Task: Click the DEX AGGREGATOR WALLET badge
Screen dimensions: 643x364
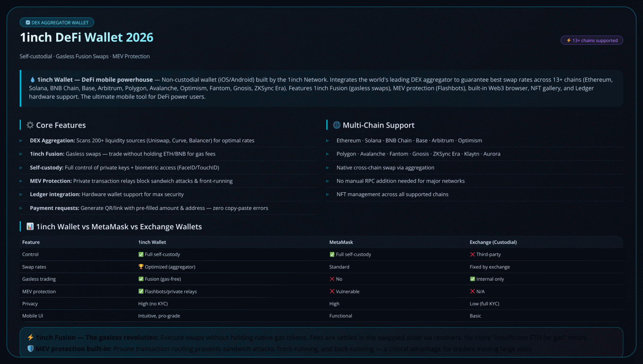Action: pos(57,22)
